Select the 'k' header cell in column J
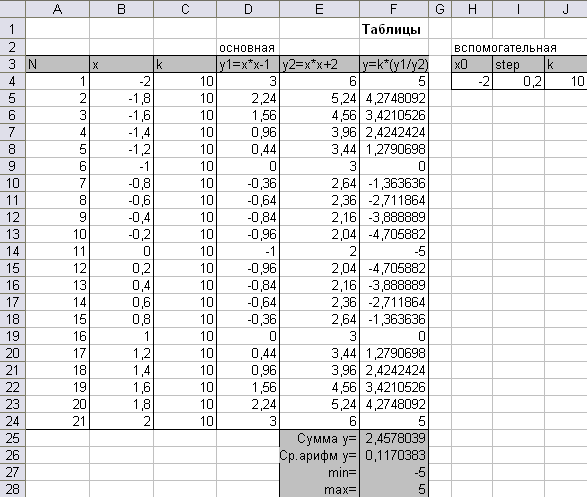587x497 pixels. coord(566,64)
